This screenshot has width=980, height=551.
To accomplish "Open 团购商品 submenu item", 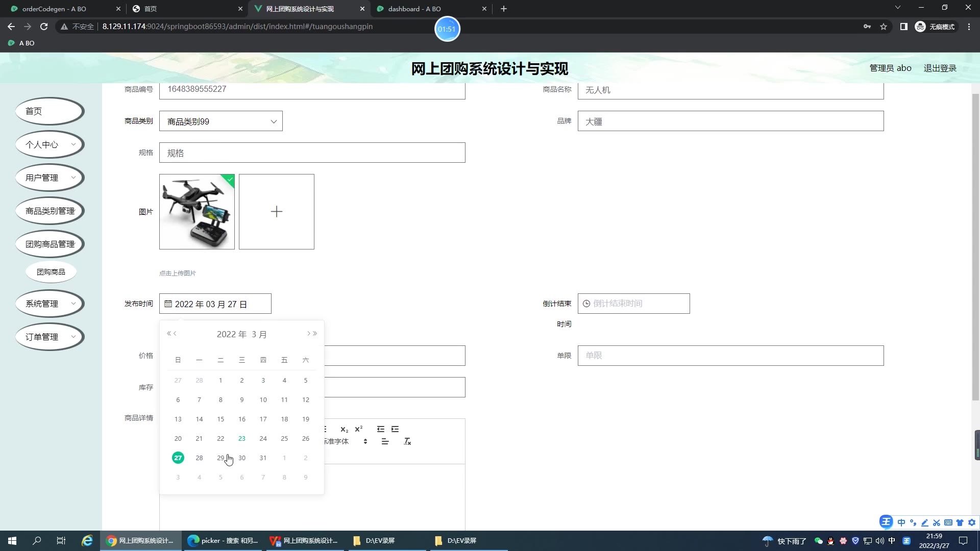I will [x=51, y=272].
